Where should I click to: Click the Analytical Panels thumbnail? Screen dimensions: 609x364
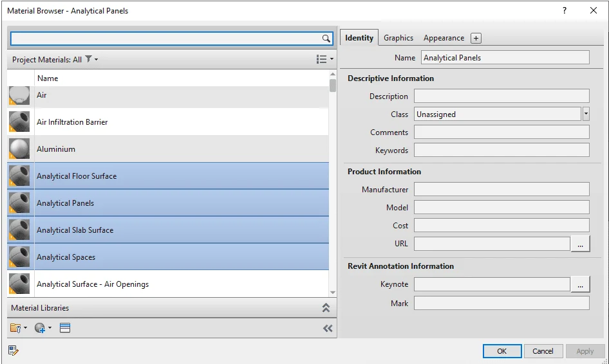[19, 203]
